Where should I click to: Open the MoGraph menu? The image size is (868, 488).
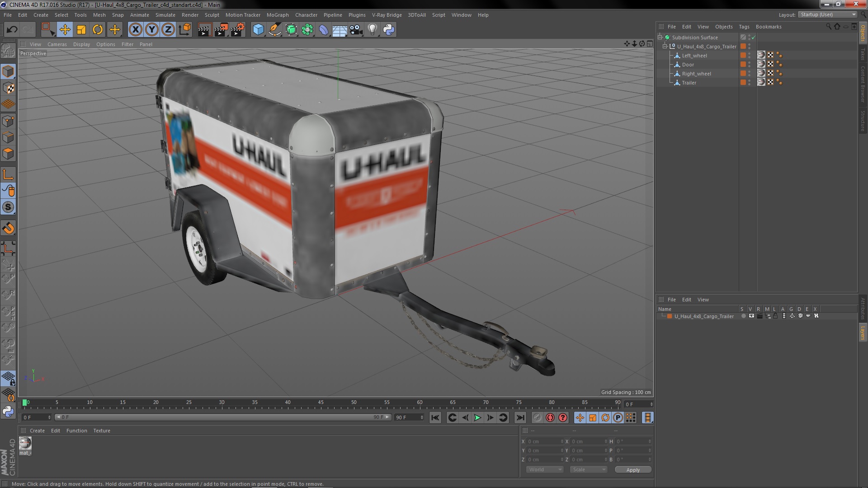pyautogui.click(x=278, y=15)
